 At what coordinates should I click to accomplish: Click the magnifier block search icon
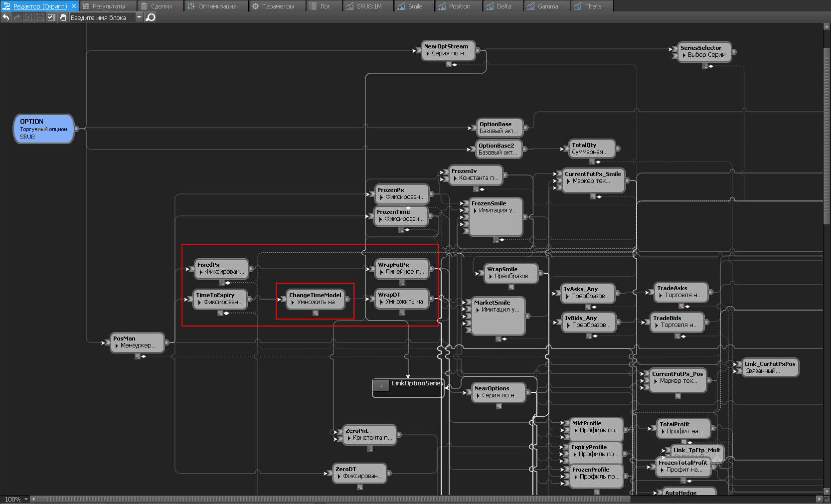click(x=151, y=17)
